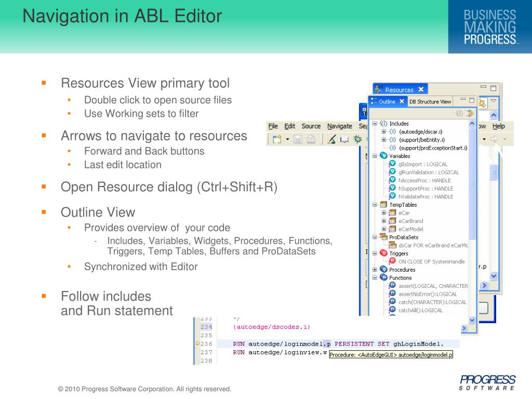Viewport: 532px width, 399px height.
Task: Click the Functions category icon
Action: coord(384,277)
